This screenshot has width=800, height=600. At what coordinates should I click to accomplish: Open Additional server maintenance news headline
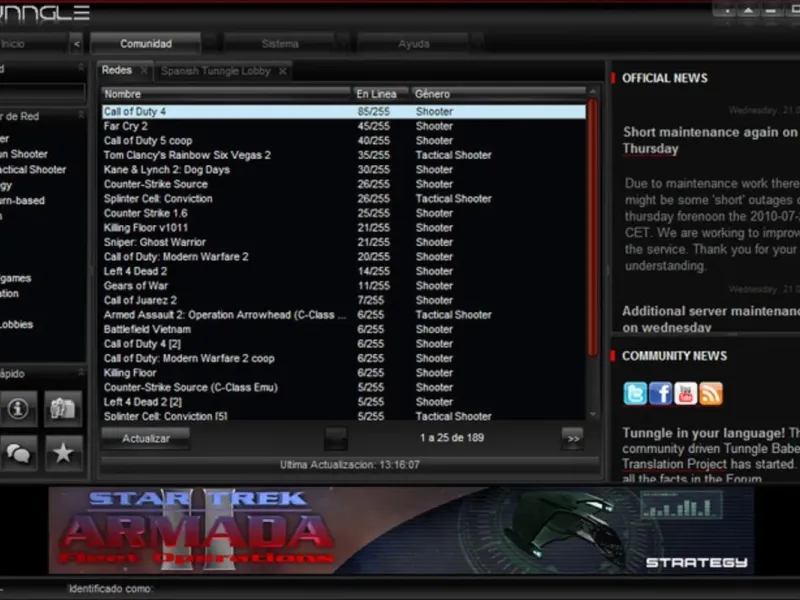[710, 319]
